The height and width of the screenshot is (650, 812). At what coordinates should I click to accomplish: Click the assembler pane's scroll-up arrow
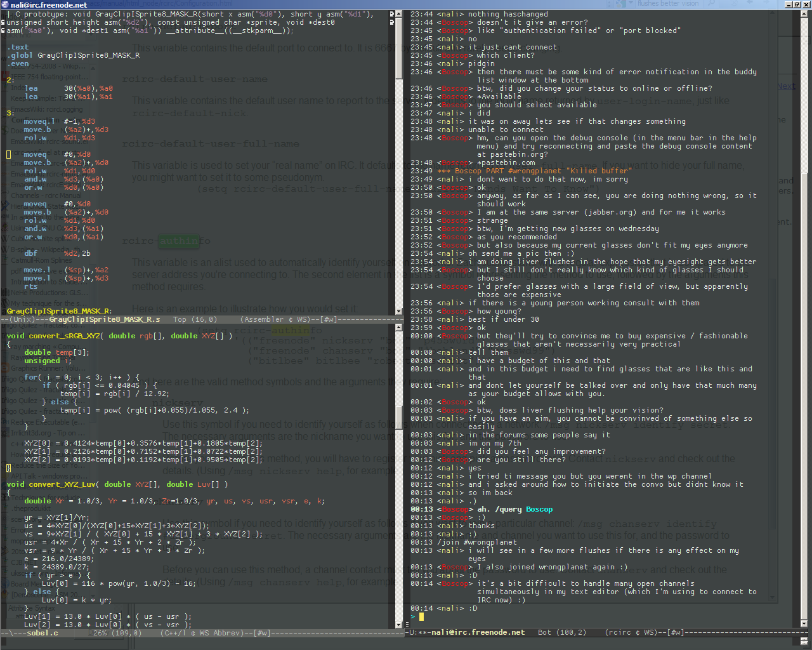[x=399, y=14]
